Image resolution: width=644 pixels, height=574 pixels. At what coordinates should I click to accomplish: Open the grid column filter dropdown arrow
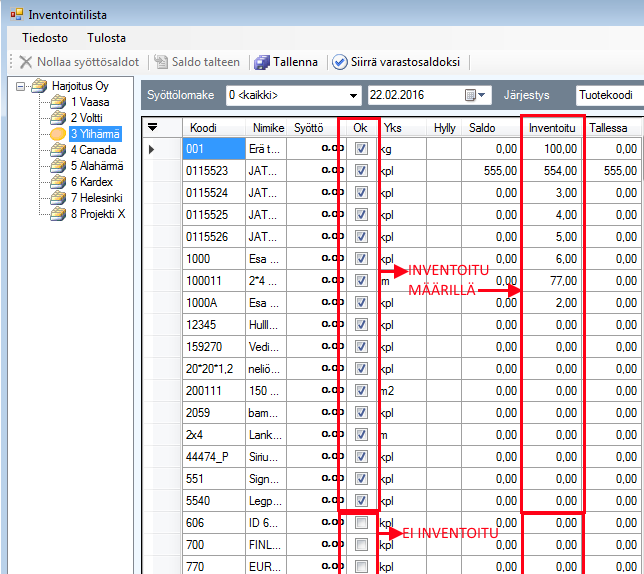pos(152,127)
